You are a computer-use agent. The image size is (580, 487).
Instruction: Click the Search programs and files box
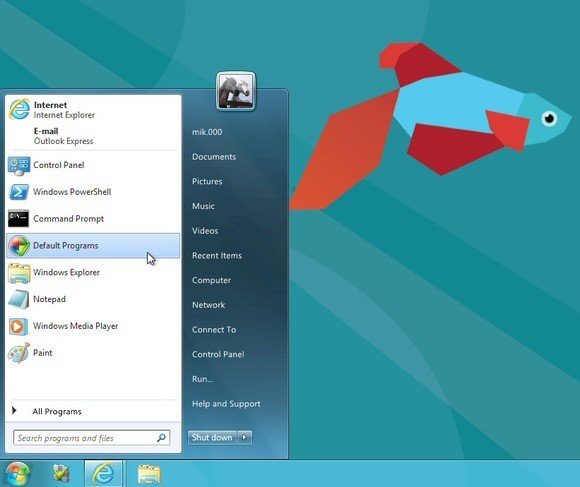pos(92,438)
